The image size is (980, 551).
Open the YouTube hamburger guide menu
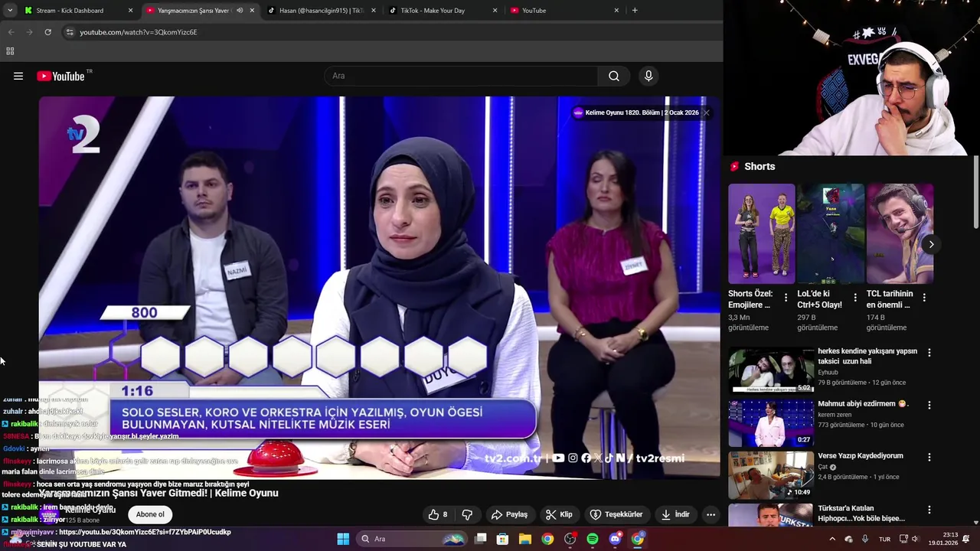tap(18, 76)
